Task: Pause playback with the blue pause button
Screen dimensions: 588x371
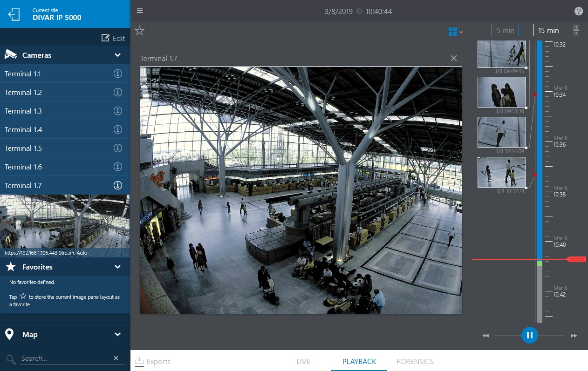Action: pyautogui.click(x=530, y=335)
